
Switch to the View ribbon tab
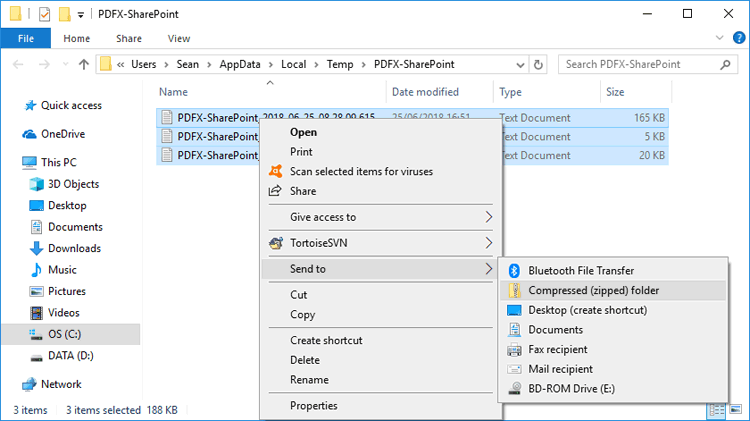pos(179,38)
